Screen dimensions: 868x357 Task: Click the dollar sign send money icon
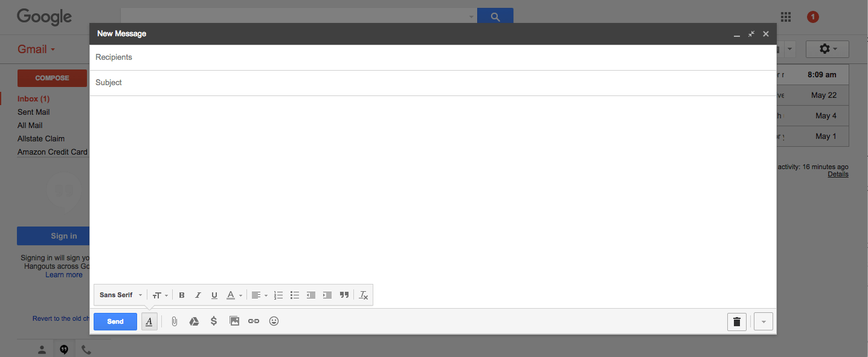click(214, 321)
